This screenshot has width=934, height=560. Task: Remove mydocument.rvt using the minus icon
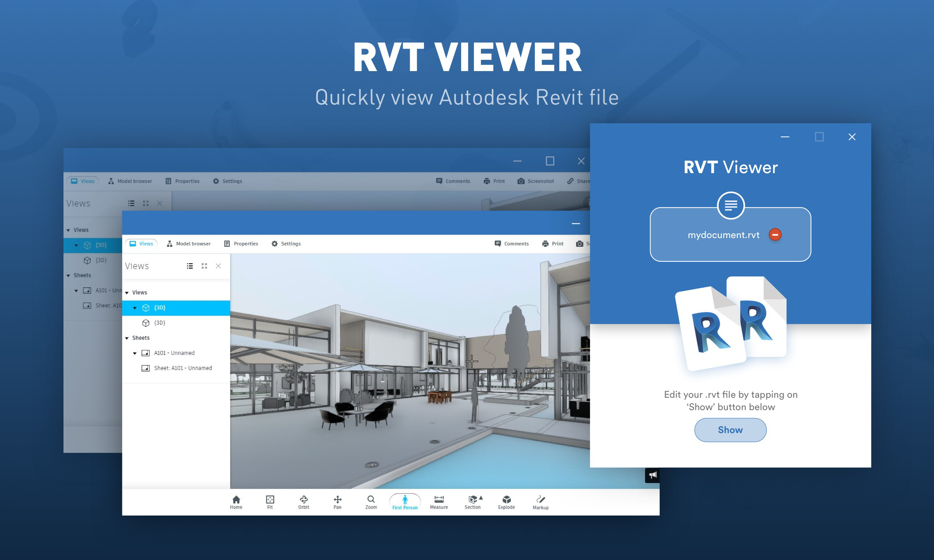coord(775,234)
